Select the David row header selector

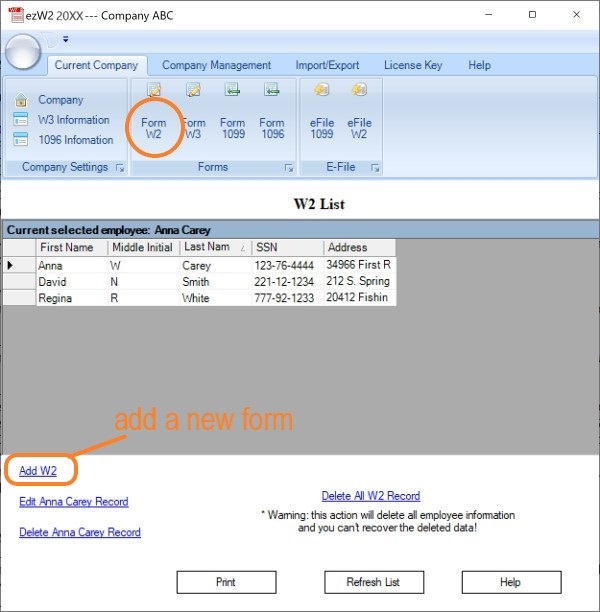[20, 281]
